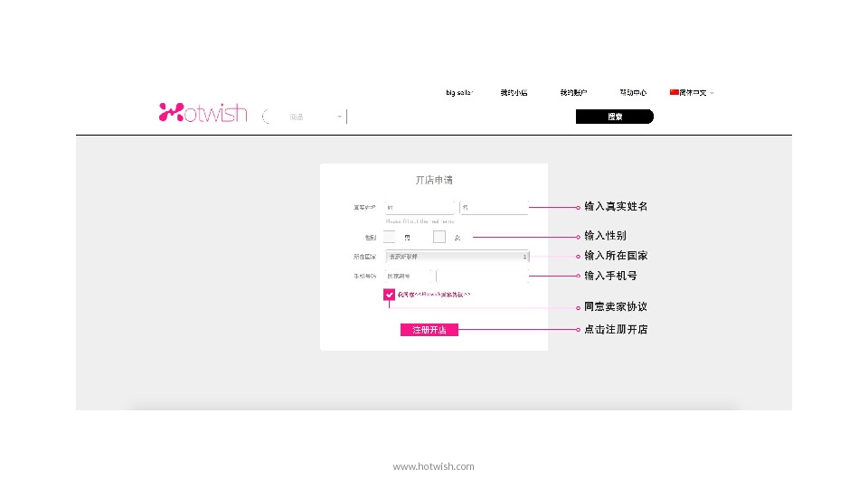Select the 女 (female) gender box
Screen dimensions: 868x488
coord(439,237)
